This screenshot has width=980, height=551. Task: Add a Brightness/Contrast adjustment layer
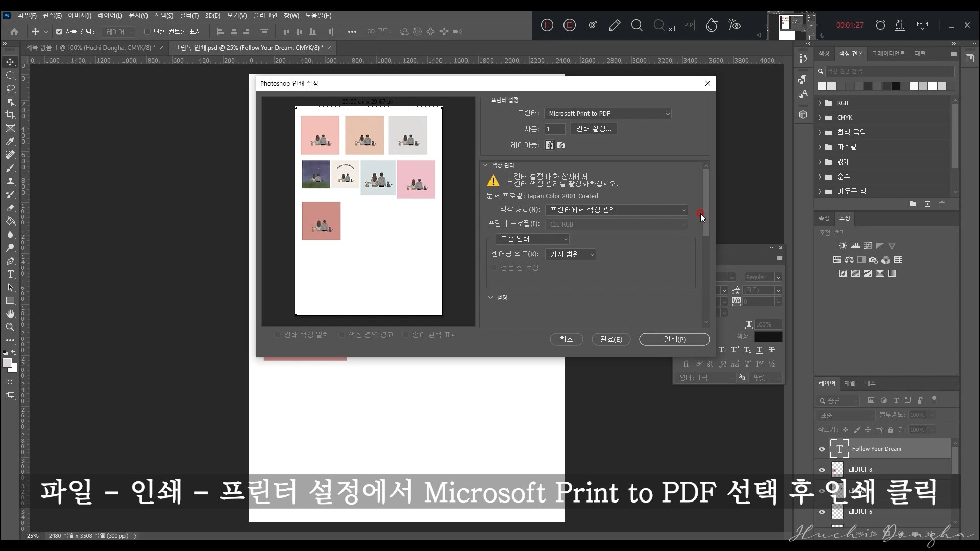pyautogui.click(x=842, y=245)
